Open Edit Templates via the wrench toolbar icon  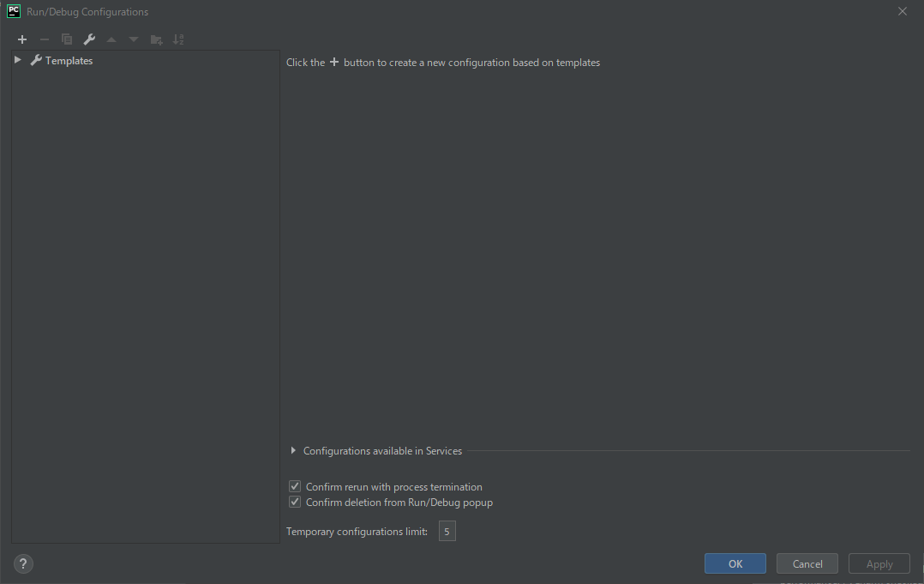89,39
